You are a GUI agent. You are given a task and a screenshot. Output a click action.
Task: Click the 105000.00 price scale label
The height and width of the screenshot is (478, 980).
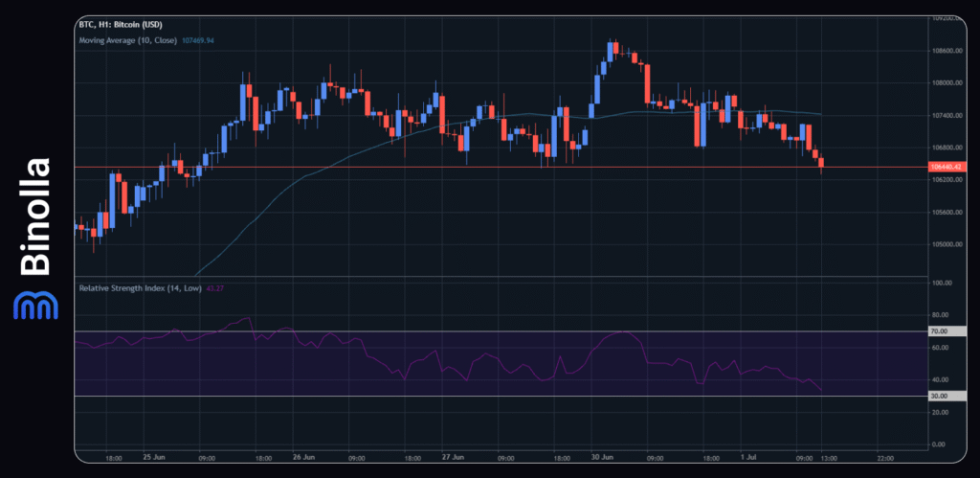pyautogui.click(x=945, y=244)
